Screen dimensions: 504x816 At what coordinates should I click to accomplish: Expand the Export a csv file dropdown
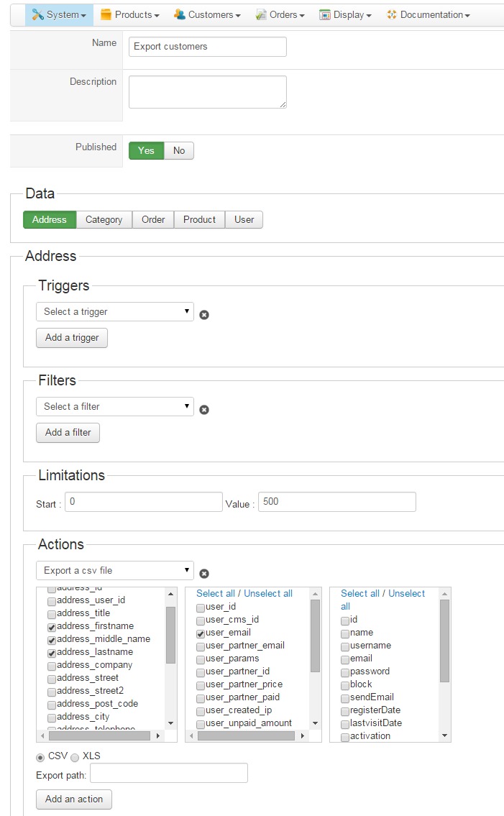(x=115, y=570)
